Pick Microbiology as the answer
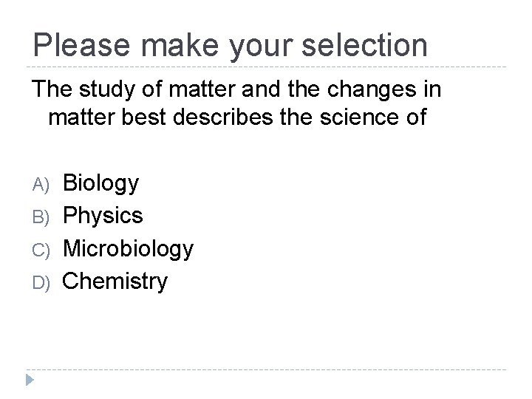The image size is (532, 399). tap(128, 248)
